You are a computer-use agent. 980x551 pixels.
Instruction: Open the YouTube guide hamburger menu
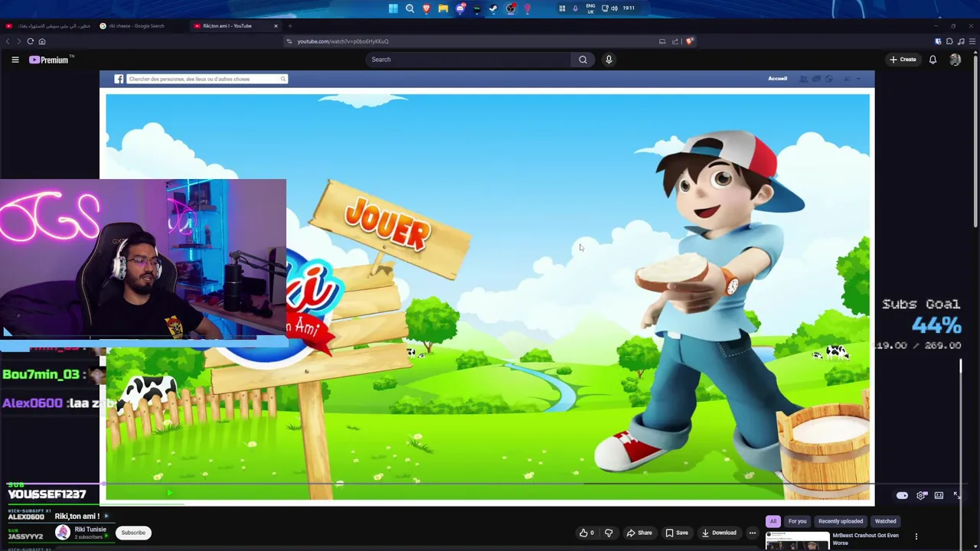tap(15, 60)
